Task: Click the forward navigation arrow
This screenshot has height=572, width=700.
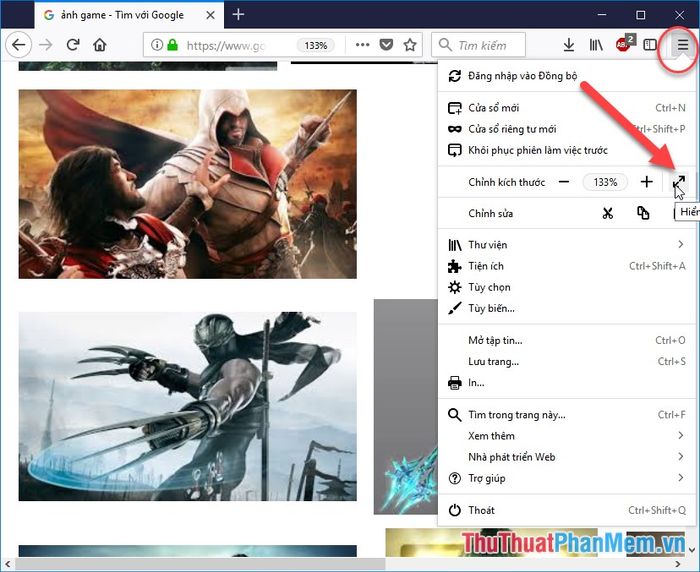Action: click(x=46, y=45)
